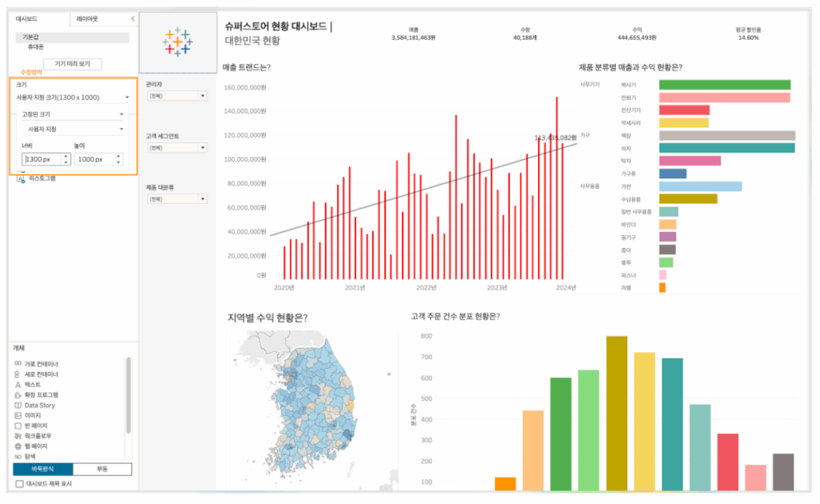This screenshot has height=504, width=820.
Task: Choose the 확장 프로그램 object icon
Action: point(18,395)
